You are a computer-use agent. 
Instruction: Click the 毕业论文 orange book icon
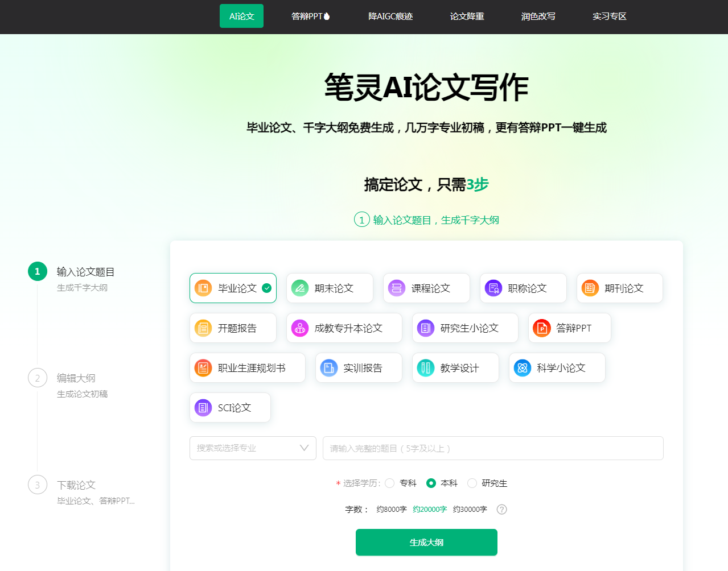point(203,288)
